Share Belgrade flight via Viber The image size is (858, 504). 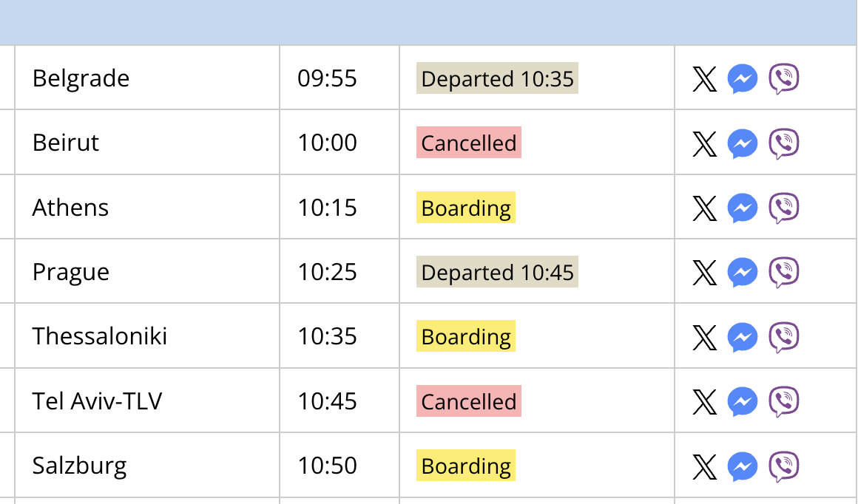(784, 79)
